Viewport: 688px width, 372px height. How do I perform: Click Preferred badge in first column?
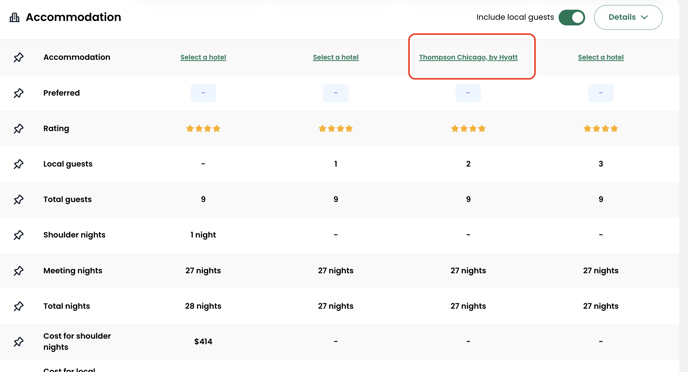click(x=203, y=93)
